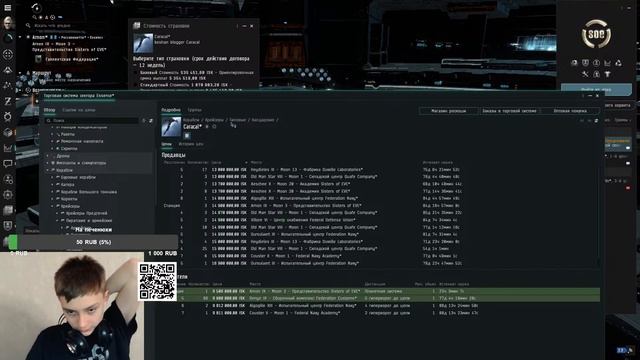
Task: Click the blue undock button under station services
Action: point(596,89)
